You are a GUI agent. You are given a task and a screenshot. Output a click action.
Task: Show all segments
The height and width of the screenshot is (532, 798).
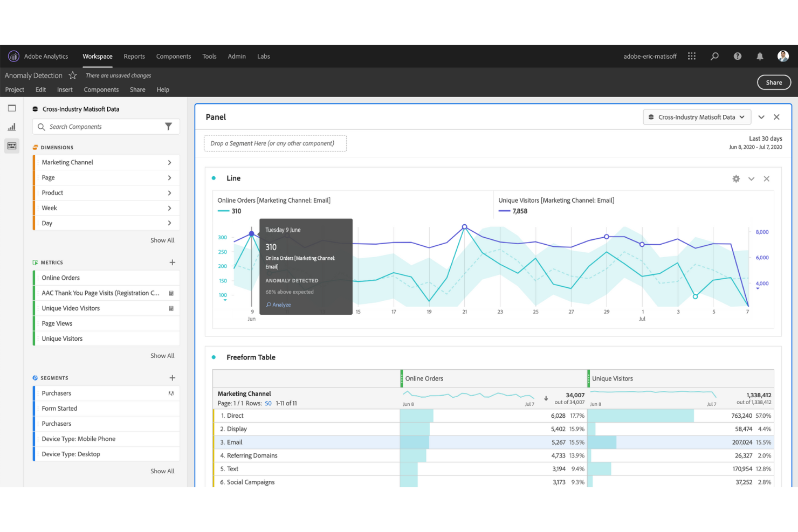[162, 471]
